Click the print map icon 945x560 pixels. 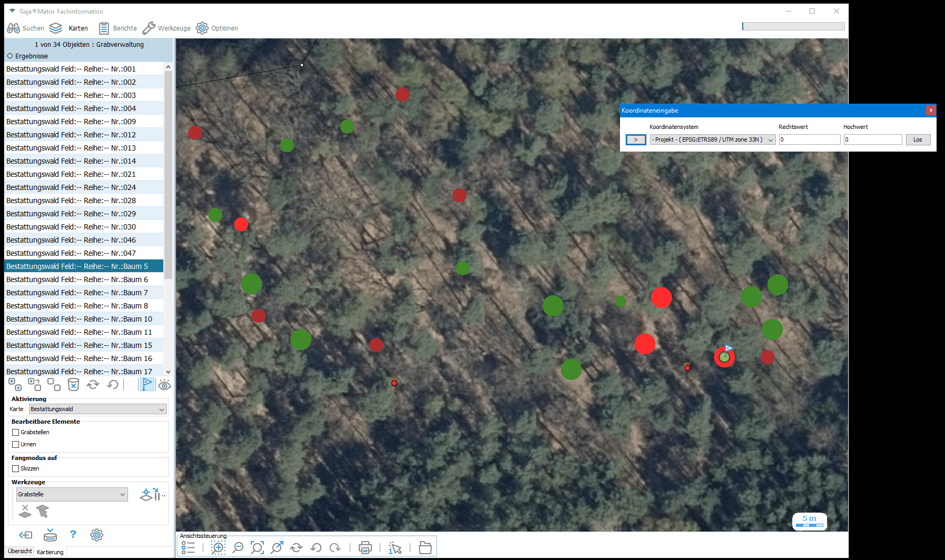[x=365, y=548]
